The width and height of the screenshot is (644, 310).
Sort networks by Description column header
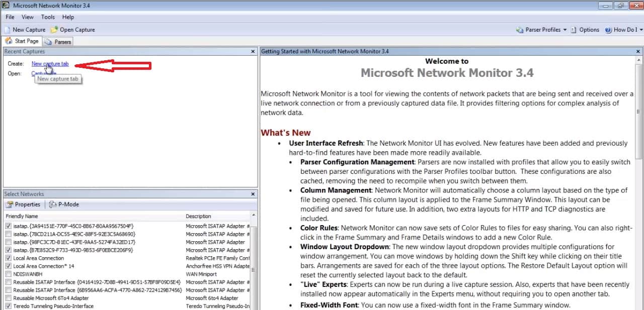pos(217,216)
